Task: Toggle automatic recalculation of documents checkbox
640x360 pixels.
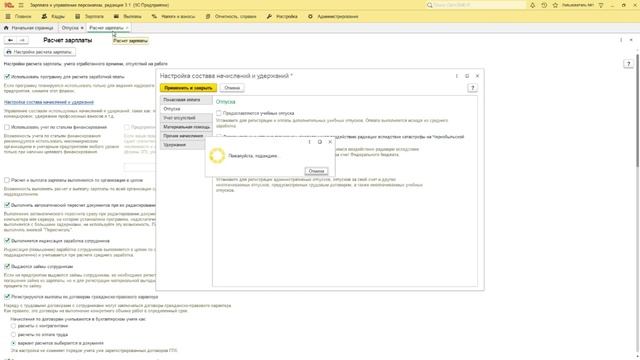Action: click(7, 205)
